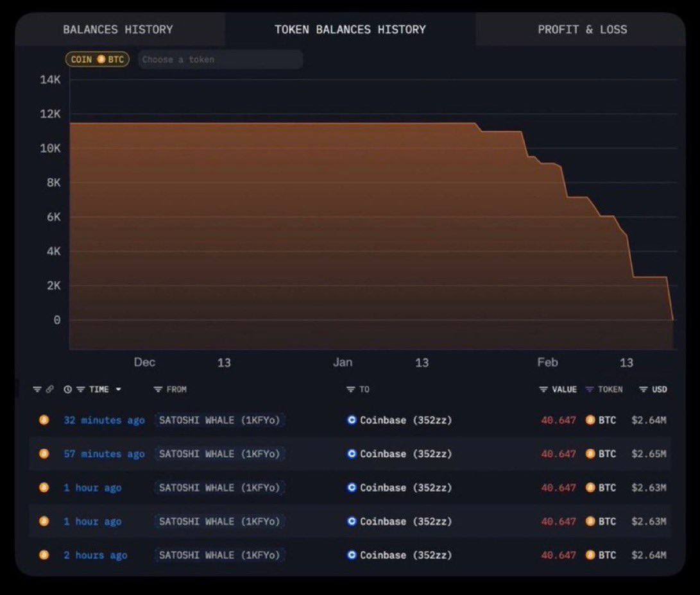Image resolution: width=700 pixels, height=595 pixels.
Task: Click the '32 minutes ago' transaction link
Action: [x=104, y=420]
